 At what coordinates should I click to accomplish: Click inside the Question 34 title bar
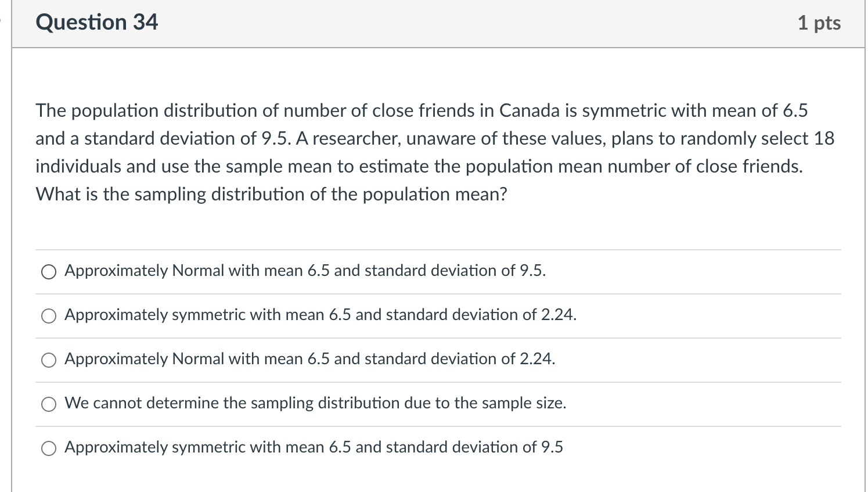(406, 22)
